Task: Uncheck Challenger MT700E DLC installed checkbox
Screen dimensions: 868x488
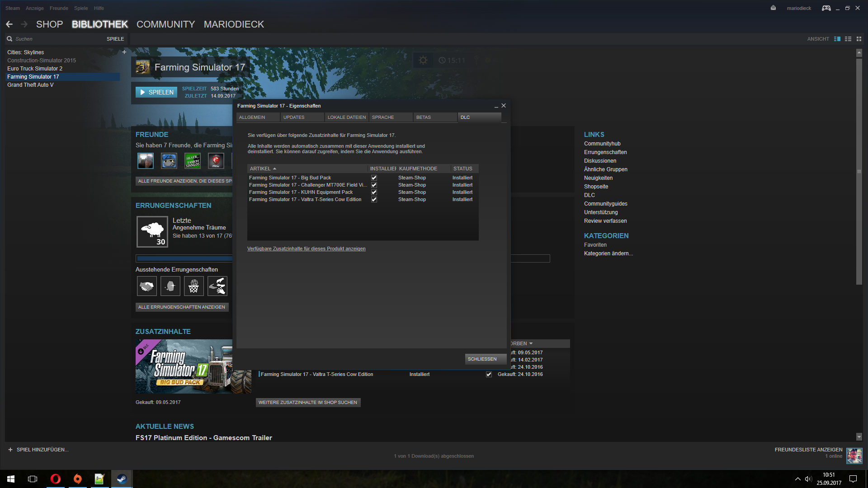Action: coord(374,185)
